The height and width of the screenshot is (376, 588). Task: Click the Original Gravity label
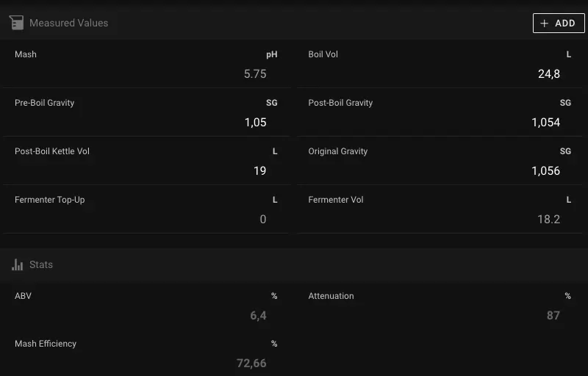[338, 151]
